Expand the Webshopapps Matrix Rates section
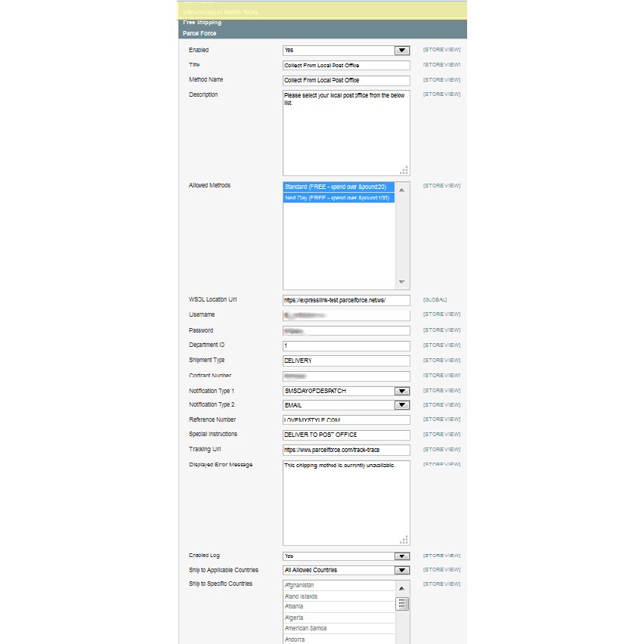 pos(323,12)
